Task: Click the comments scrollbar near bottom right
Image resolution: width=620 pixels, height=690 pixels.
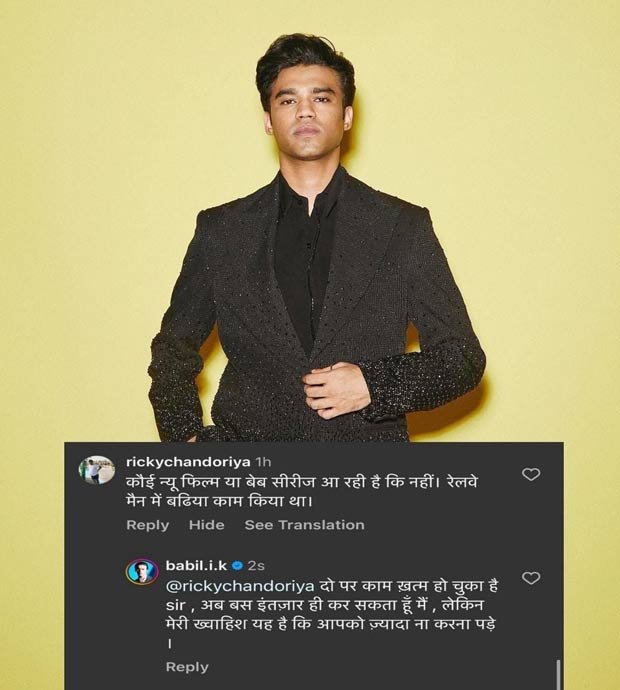Action: click(558, 674)
